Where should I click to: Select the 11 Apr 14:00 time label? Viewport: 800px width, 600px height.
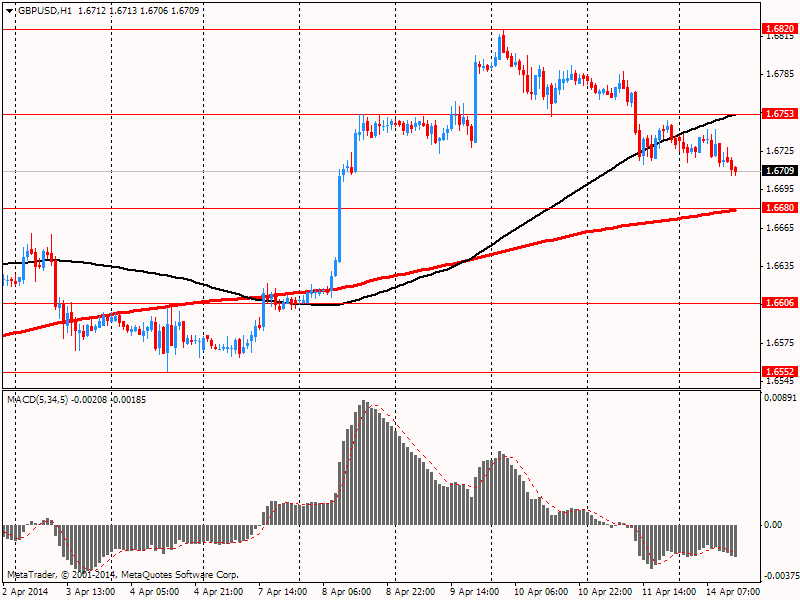click(x=669, y=592)
